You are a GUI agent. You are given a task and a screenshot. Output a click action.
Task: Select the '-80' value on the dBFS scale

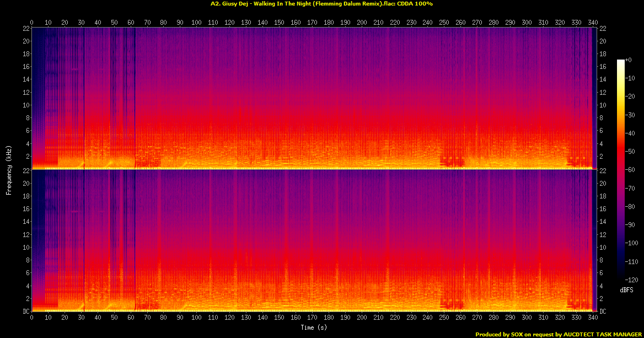[x=630, y=207]
